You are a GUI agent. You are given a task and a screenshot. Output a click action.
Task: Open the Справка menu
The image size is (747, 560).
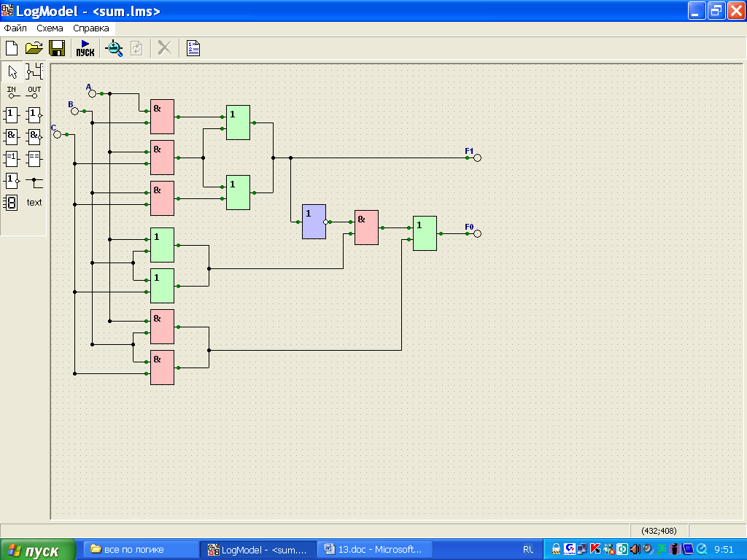click(91, 28)
